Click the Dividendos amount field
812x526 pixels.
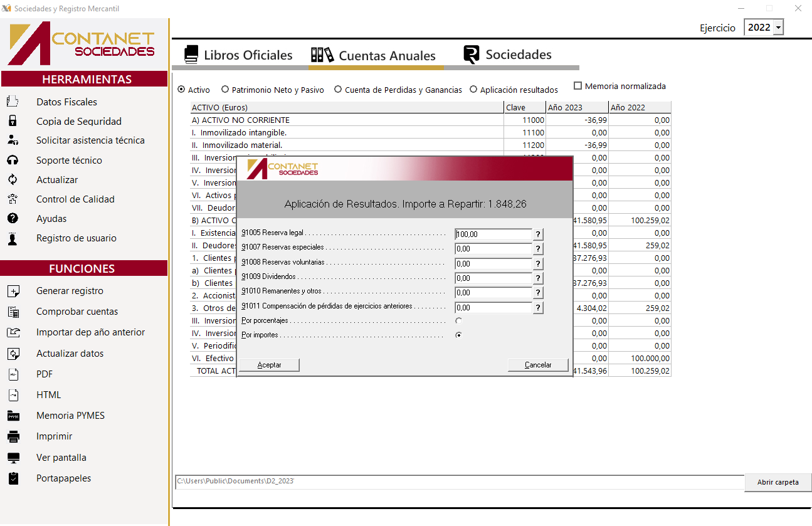(x=493, y=278)
